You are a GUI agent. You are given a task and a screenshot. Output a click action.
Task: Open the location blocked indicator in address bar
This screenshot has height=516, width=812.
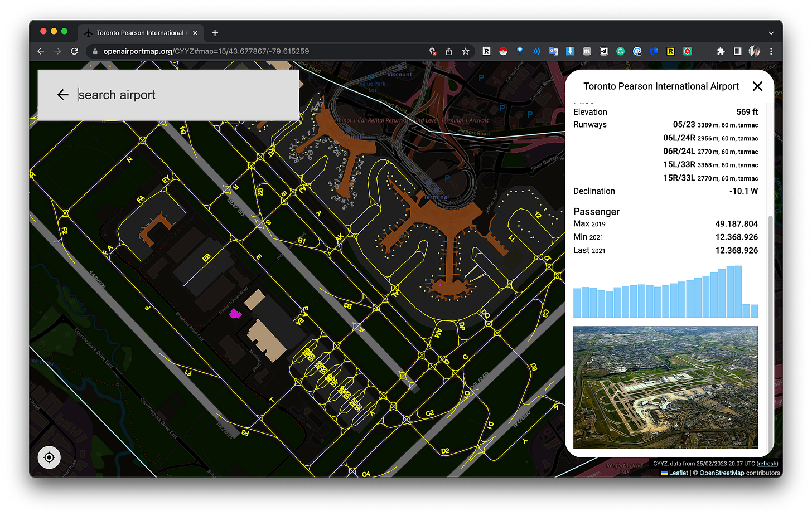point(432,51)
